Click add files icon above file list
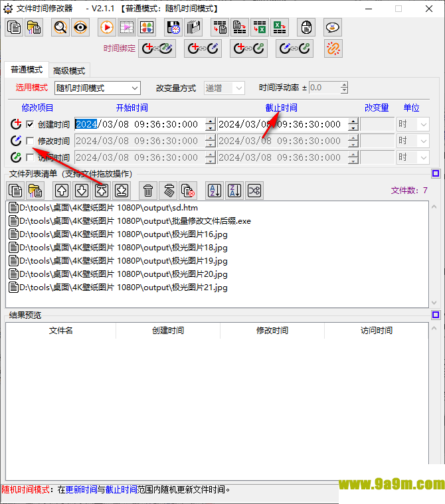This screenshot has width=445, height=504. (x=15, y=191)
